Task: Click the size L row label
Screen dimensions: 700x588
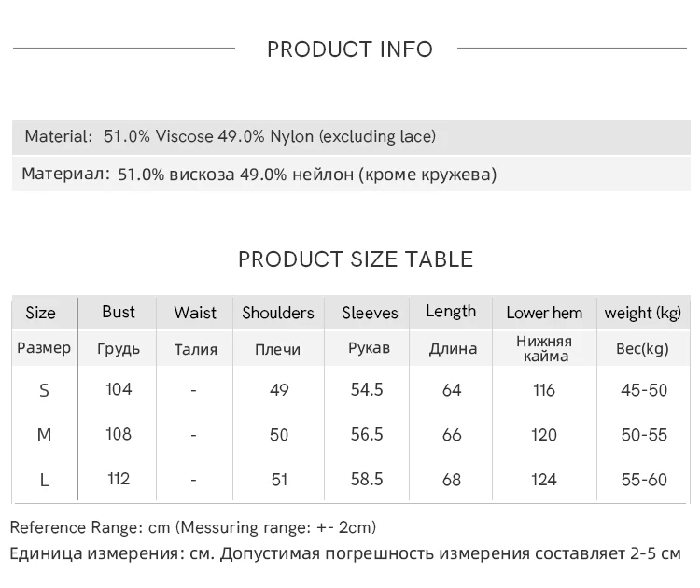Action: (x=44, y=480)
